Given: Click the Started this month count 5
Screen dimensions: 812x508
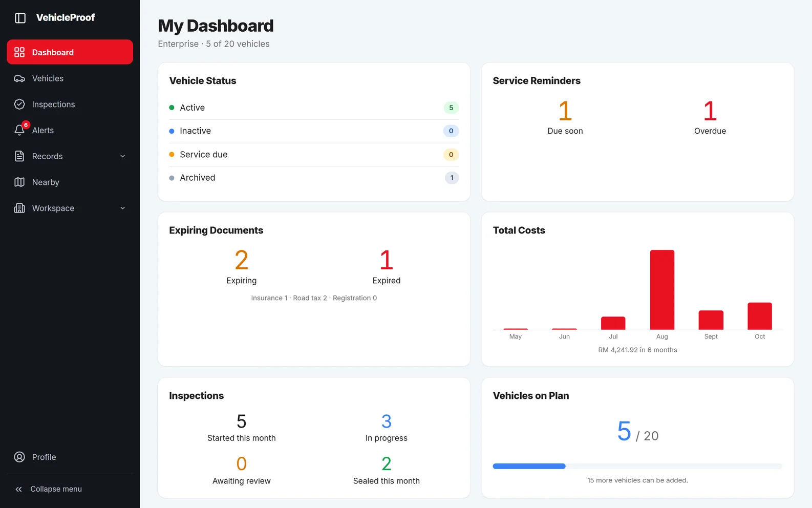Looking at the screenshot, I should click(x=242, y=422).
